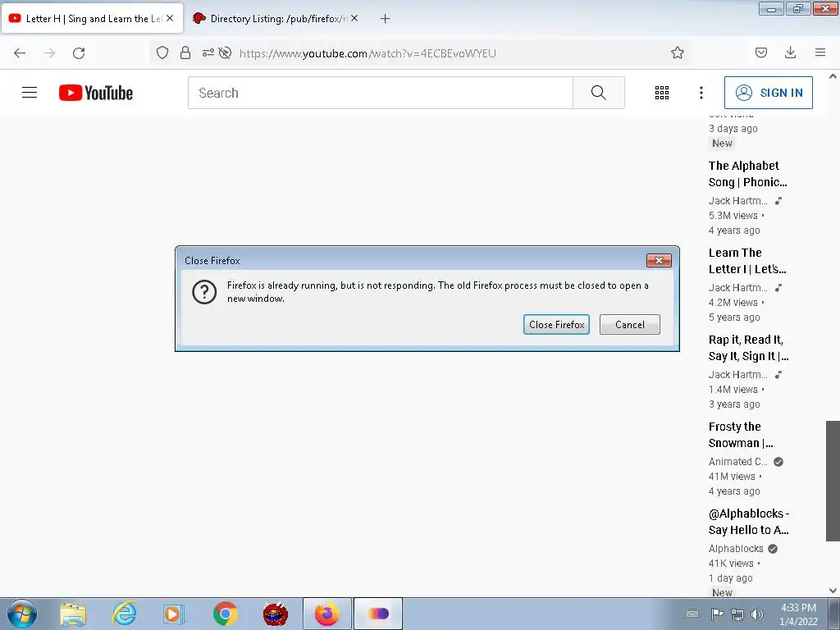
Task: Click the YouTube logo
Action: 96,93
